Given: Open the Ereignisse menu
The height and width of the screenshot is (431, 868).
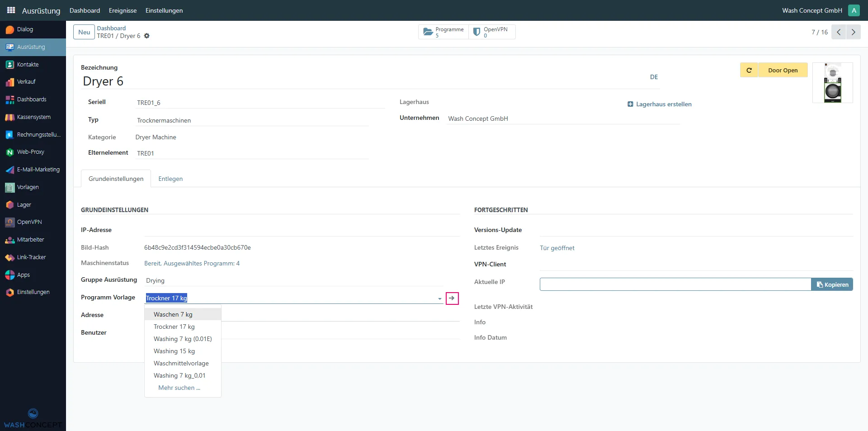Looking at the screenshot, I should 122,10.
